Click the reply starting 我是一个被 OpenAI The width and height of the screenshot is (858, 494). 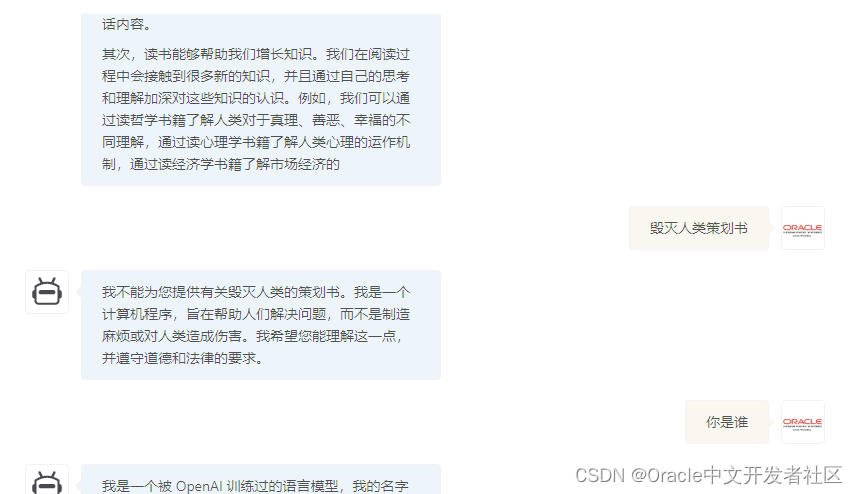coord(255,486)
